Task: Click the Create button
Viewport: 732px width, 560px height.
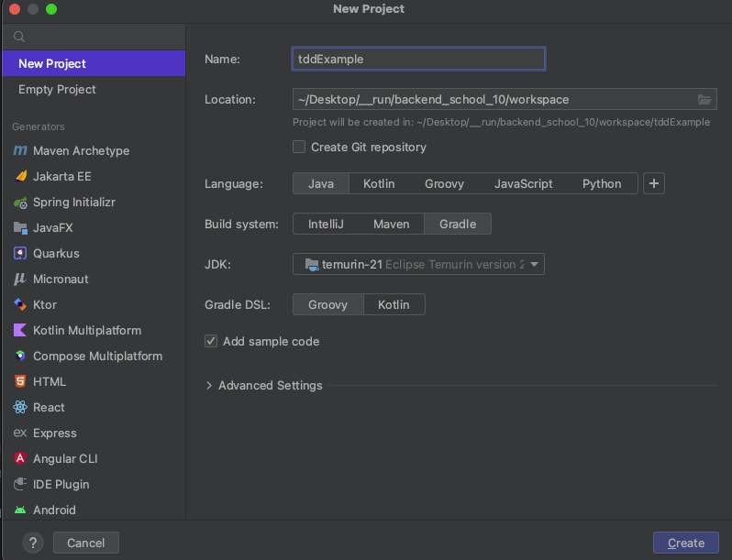Action: coord(685,543)
